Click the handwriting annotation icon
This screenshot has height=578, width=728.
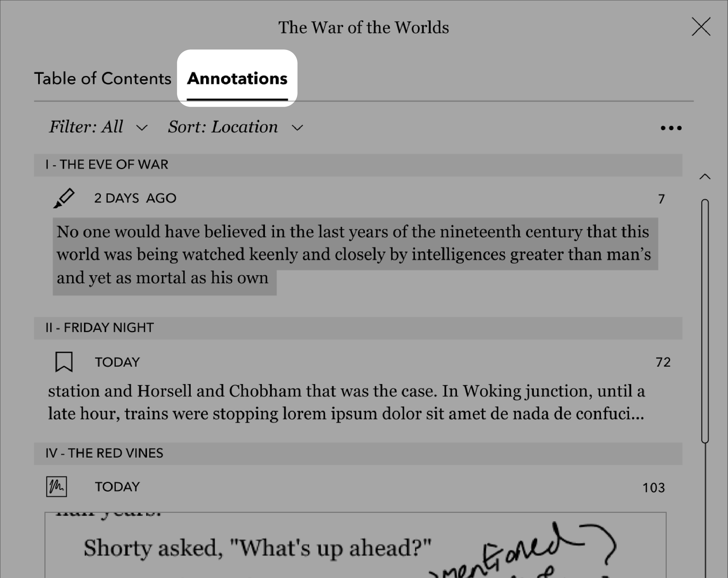(57, 486)
